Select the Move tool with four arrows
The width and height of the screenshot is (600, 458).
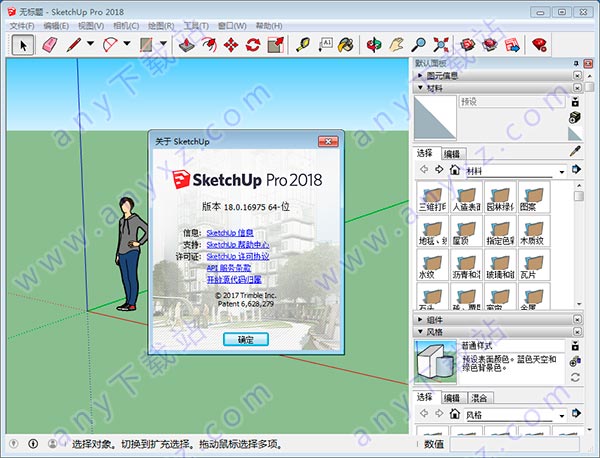(231, 45)
